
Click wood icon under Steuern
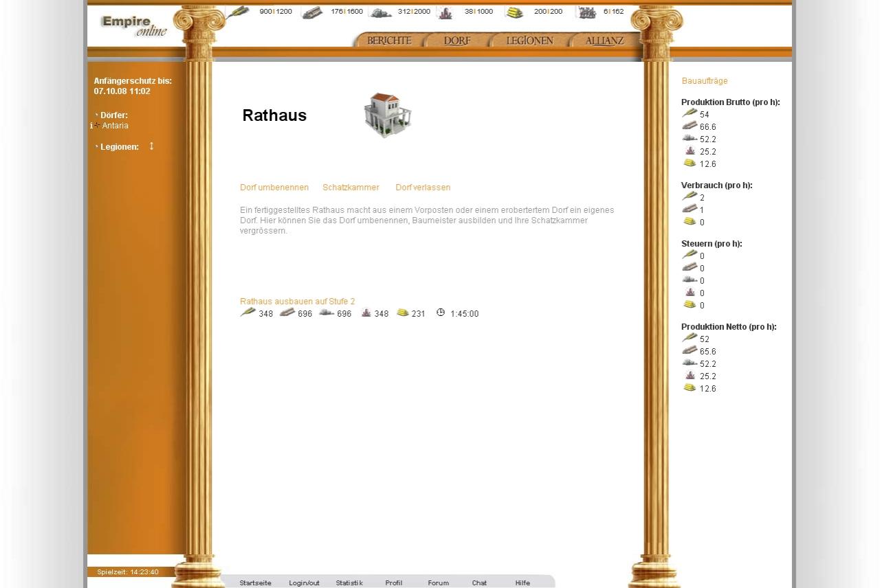click(x=690, y=267)
